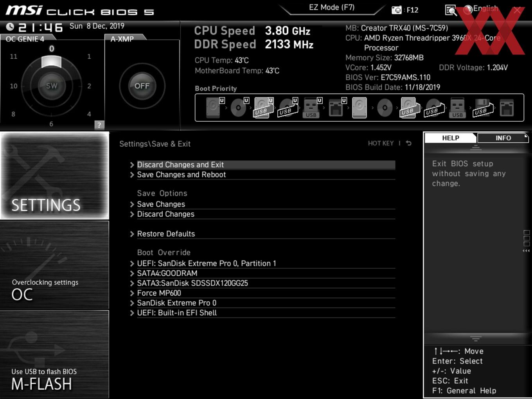Click the DDR Voltage 1.204V reading
The width and height of the screenshot is (532, 399).
coord(473,67)
